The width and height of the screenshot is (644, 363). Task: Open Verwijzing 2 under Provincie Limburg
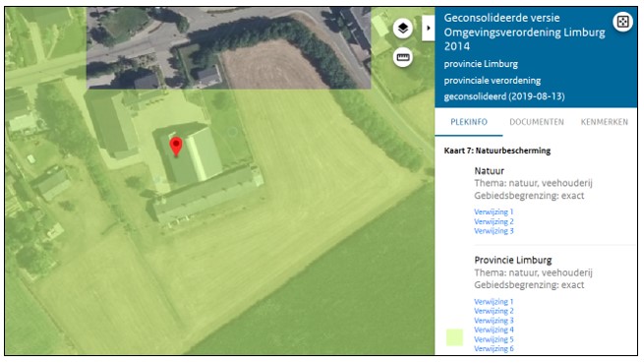494,311
